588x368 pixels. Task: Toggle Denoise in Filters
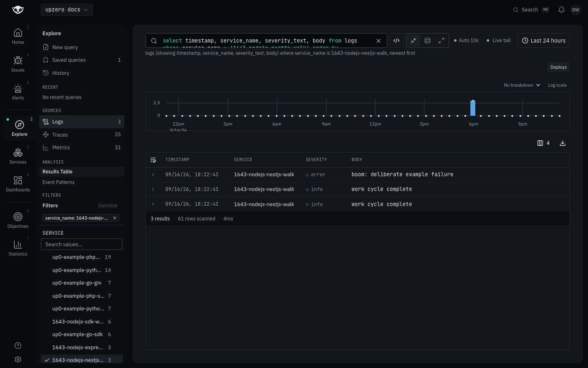108,206
